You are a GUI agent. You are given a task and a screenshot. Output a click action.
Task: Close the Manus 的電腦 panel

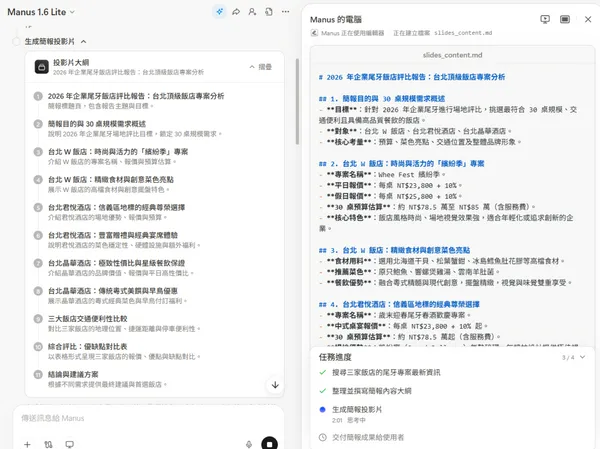pos(588,19)
